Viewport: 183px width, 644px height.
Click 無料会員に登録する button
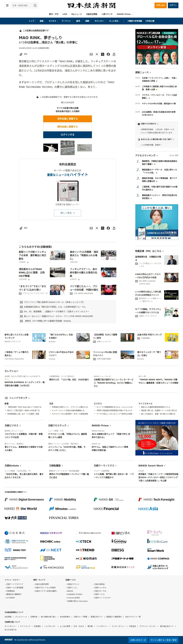click(67, 127)
